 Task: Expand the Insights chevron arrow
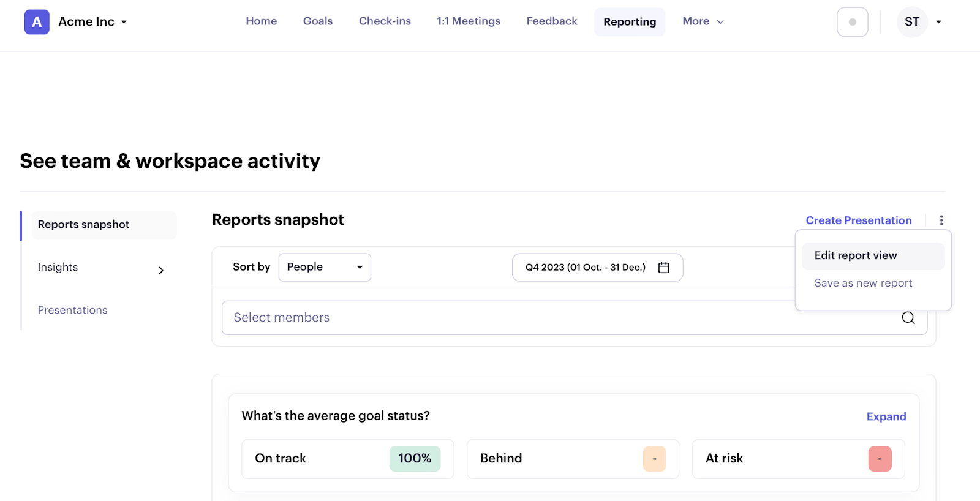161,270
